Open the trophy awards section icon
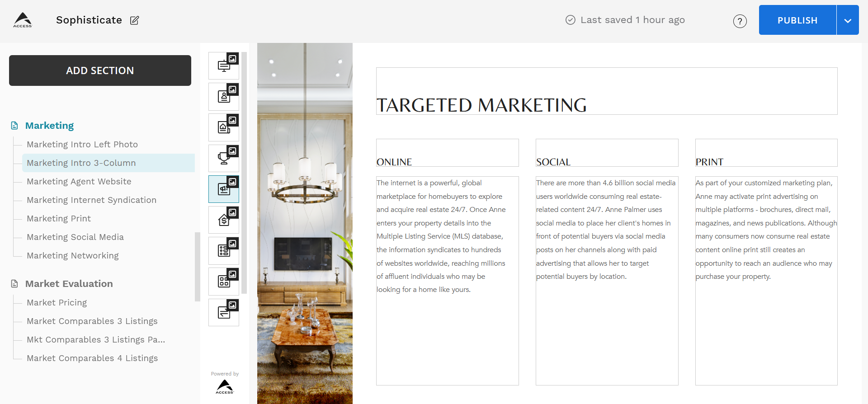 point(224,158)
